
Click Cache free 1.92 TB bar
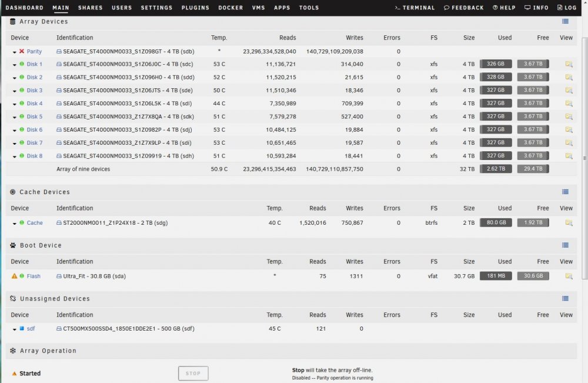pyautogui.click(x=533, y=222)
